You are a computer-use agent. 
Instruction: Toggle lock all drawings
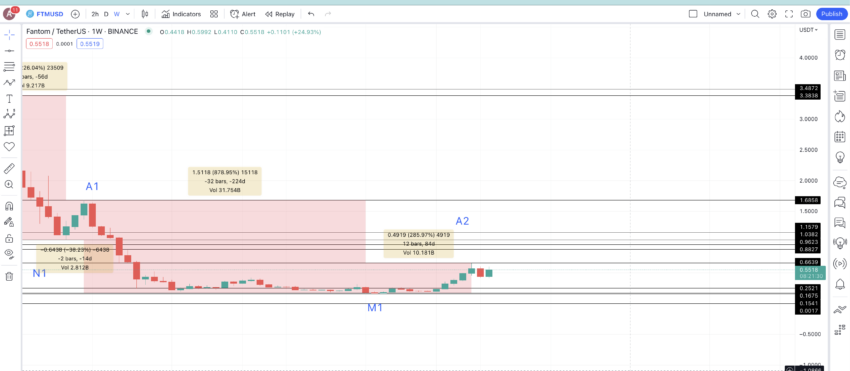click(x=9, y=238)
